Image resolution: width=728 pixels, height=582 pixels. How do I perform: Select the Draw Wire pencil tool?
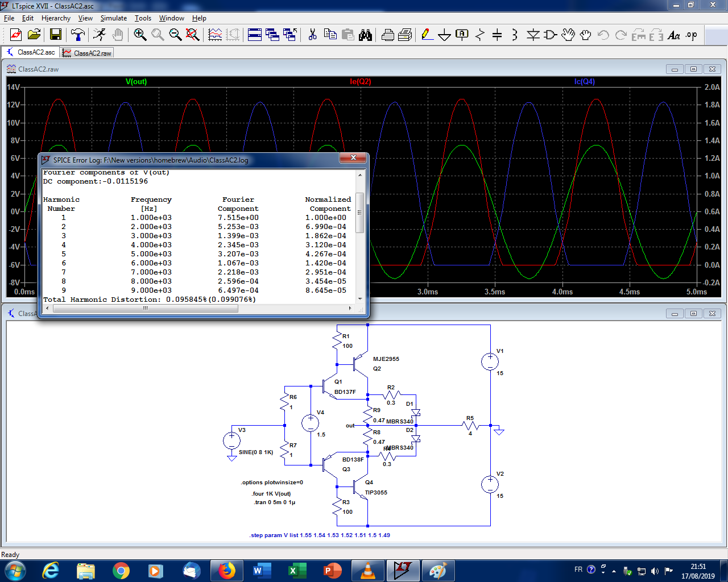[x=427, y=35]
